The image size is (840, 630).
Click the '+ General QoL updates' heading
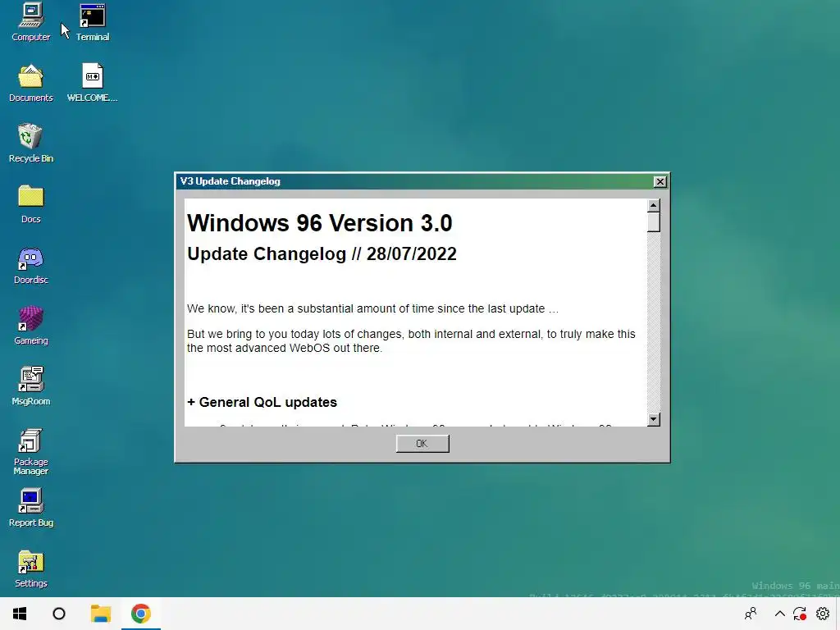pyautogui.click(x=262, y=402)
